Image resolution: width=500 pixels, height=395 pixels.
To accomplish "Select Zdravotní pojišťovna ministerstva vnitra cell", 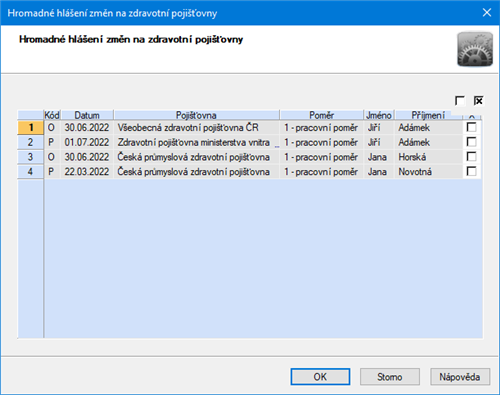I will (196, 142).
